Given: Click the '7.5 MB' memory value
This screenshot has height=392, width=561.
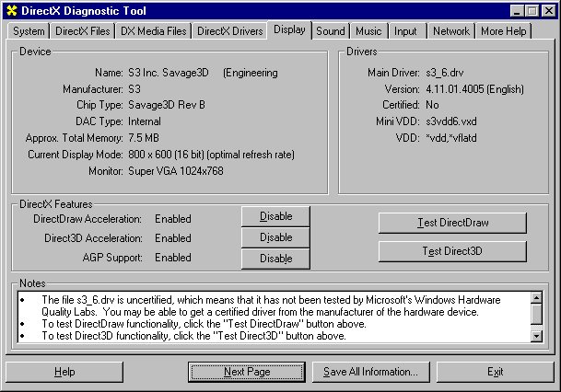Looking at the screenshot, I should point(144,138).
